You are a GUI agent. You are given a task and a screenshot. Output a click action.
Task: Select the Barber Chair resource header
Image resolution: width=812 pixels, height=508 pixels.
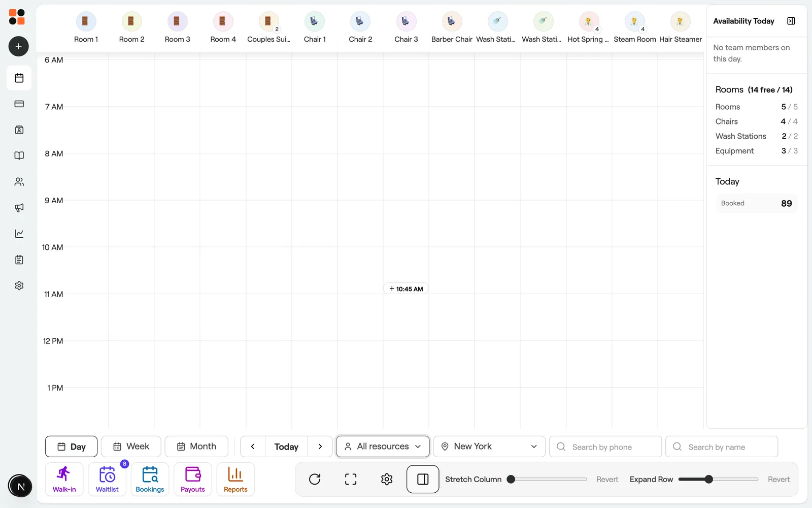click(452, 28)
